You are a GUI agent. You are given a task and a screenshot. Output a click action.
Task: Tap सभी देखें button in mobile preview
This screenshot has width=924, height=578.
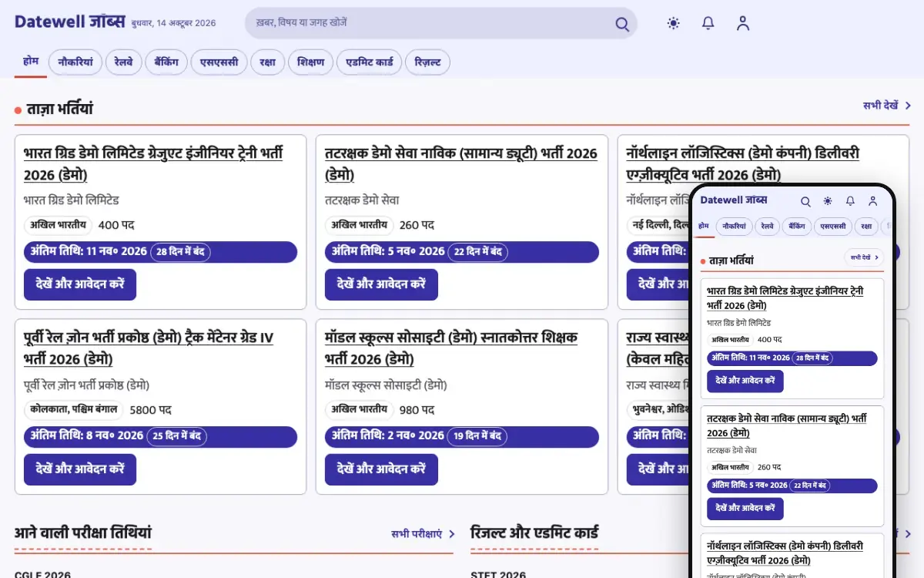[864, 257]
